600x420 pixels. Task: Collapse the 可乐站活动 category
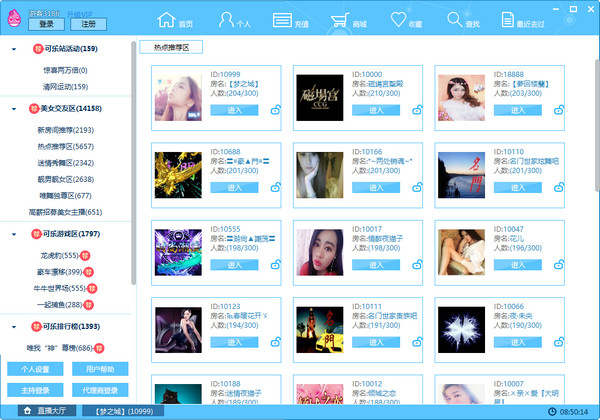tap(14, 48)
